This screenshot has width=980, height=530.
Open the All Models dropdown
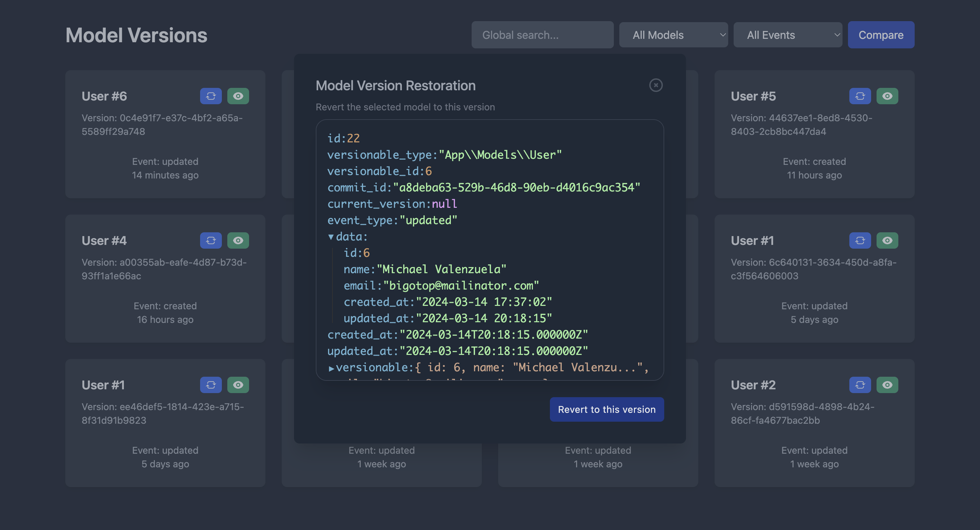(x=673, y=35)
